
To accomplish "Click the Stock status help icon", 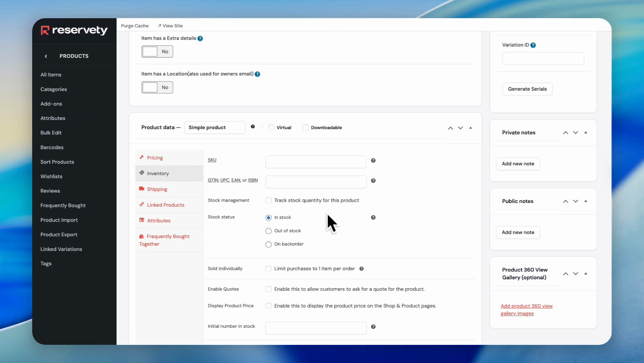I will coord(373,217).
